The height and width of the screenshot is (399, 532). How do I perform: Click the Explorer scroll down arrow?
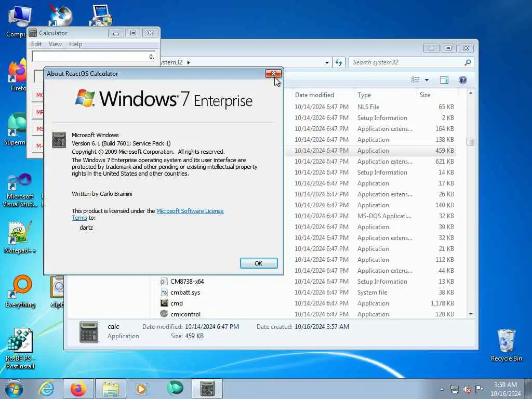point(470,314)
